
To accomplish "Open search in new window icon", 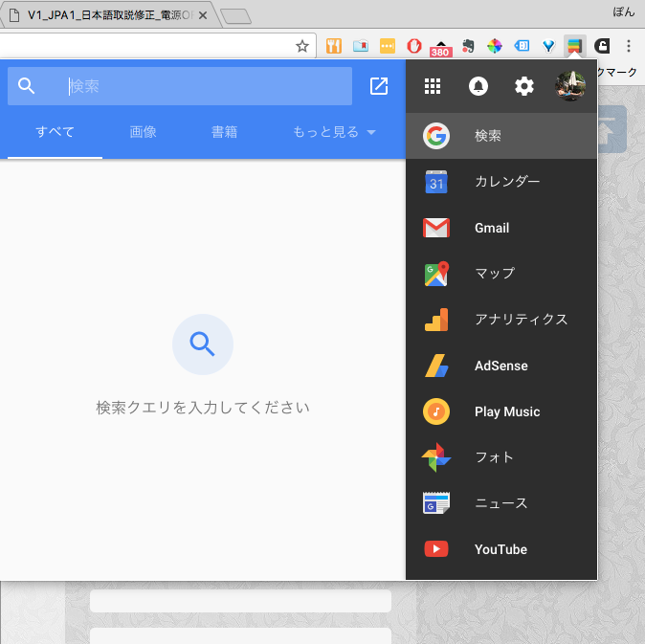I will [379, 86].
